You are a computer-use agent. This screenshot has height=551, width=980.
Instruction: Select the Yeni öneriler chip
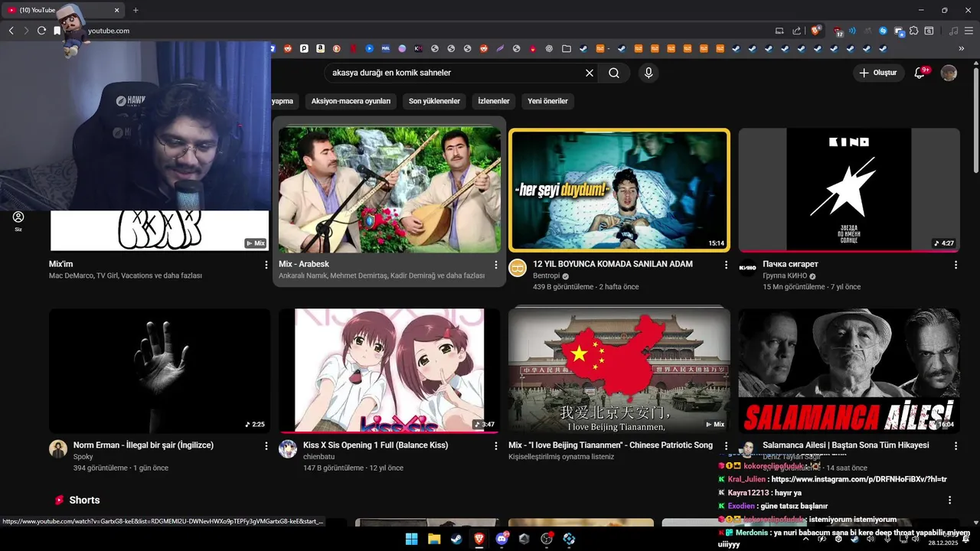click(x=548, y=101)
